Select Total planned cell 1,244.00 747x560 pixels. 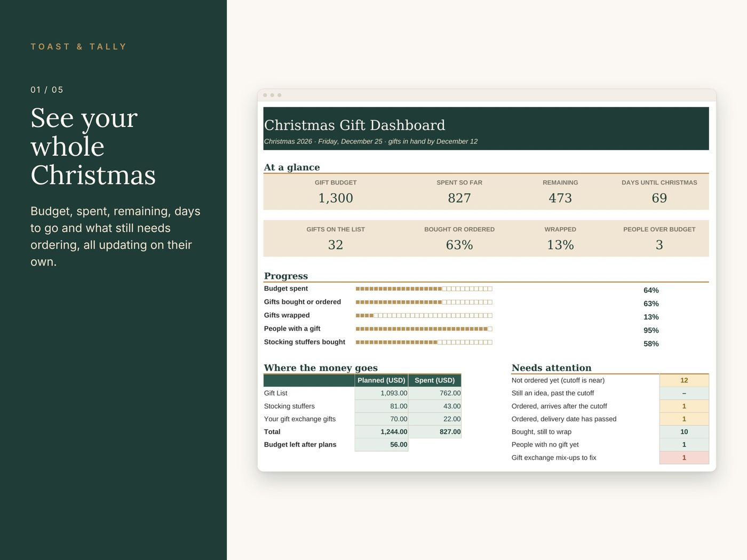click(382, 431)
